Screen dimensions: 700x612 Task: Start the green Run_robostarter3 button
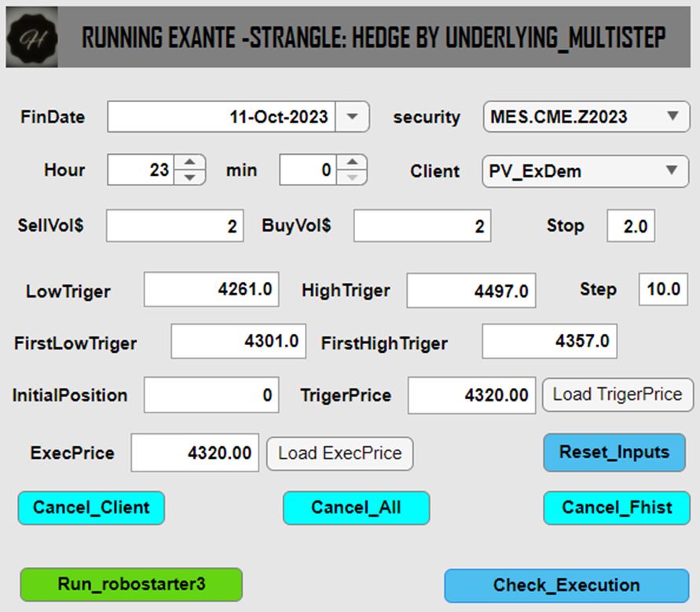point(131,585)
